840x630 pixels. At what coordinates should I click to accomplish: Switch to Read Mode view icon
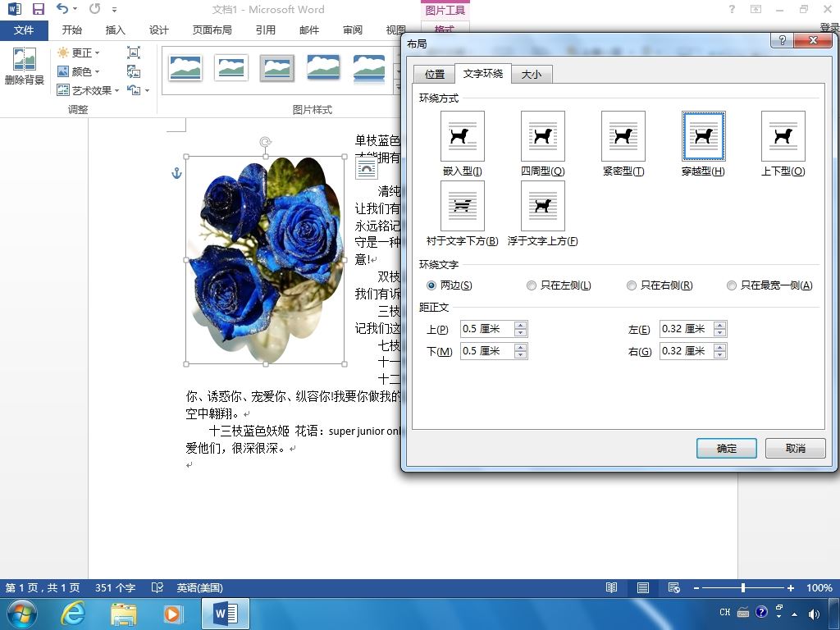click(611, 587)
